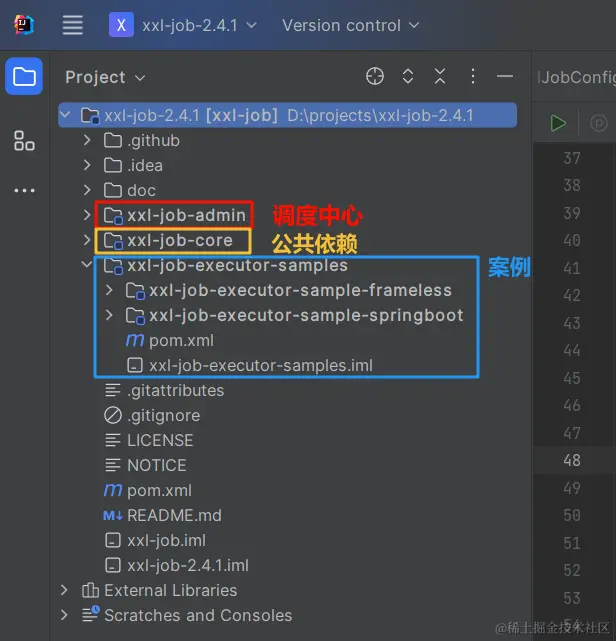Expand xxl-job-executor-sample-frameless module

(109, 290)
